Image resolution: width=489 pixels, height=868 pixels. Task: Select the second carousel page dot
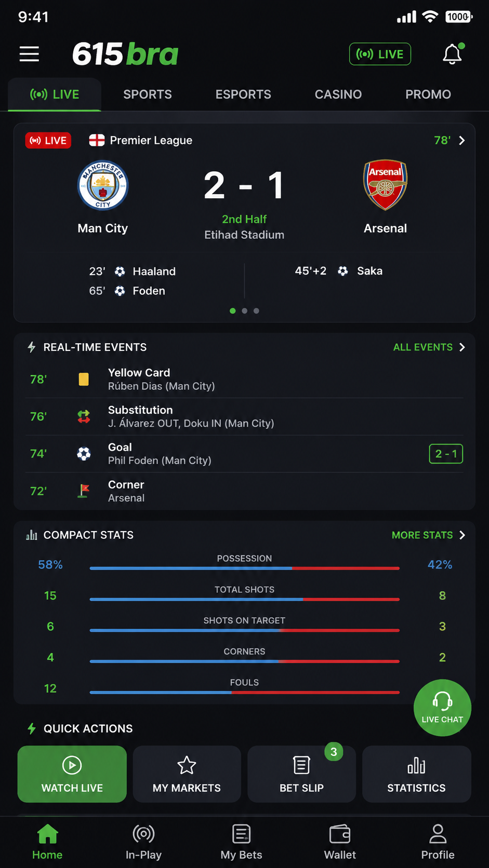pyautogui.click(x=244, y=311)
